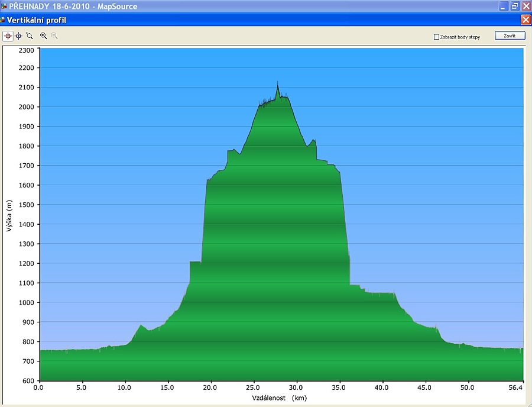Activate the zoom-to-selection magnifier tool
The width and height of the screenshot is (532, 407).
pyautogui.click(x=30, y=35)
